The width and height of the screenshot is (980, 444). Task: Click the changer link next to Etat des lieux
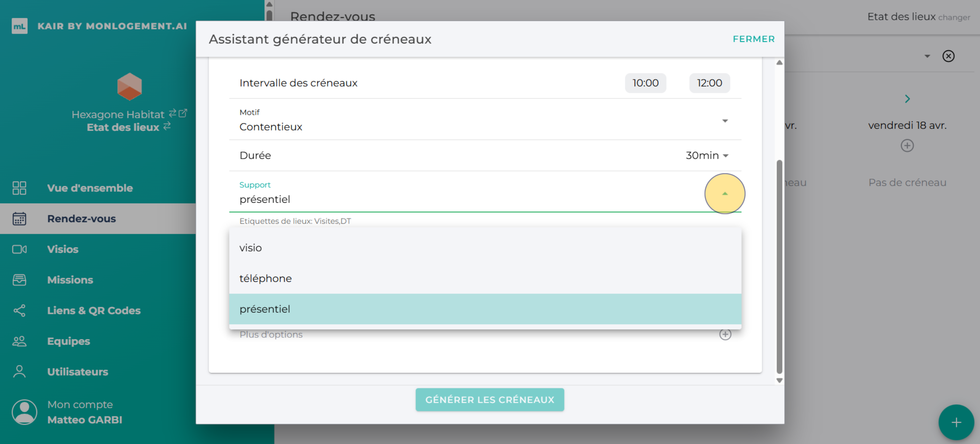[x=956, y=17]
